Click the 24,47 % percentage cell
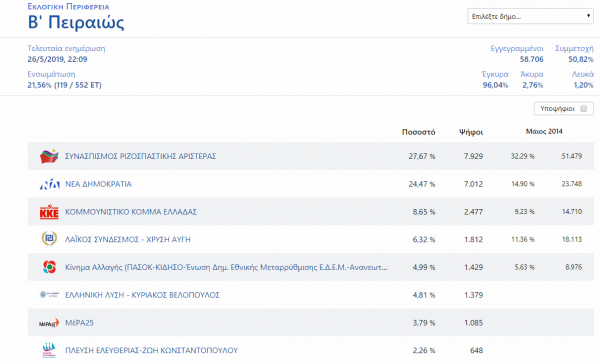 point(422,184)
